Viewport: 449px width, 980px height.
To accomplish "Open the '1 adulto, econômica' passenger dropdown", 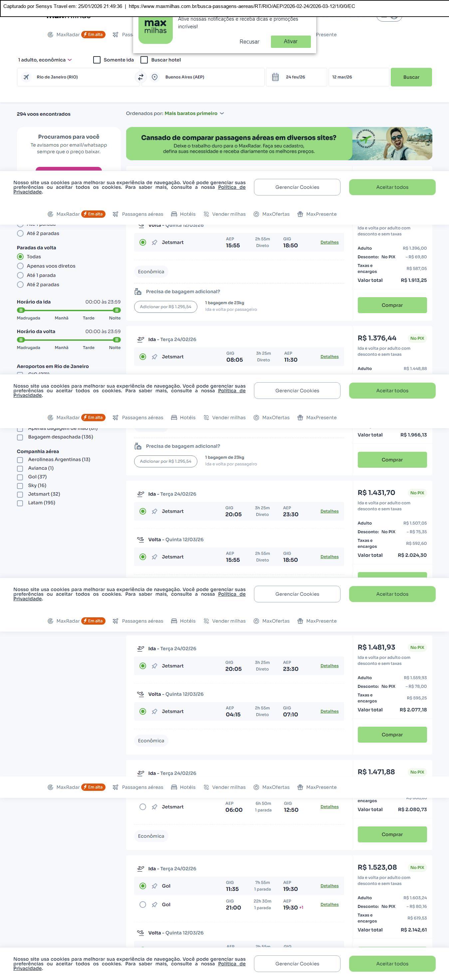I will 45,60.
